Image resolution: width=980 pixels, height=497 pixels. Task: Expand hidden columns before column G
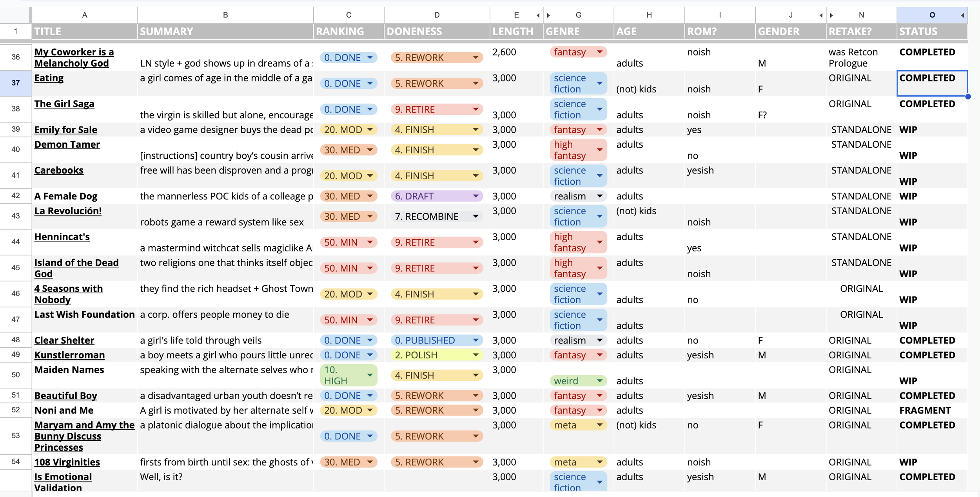(548, 15)
